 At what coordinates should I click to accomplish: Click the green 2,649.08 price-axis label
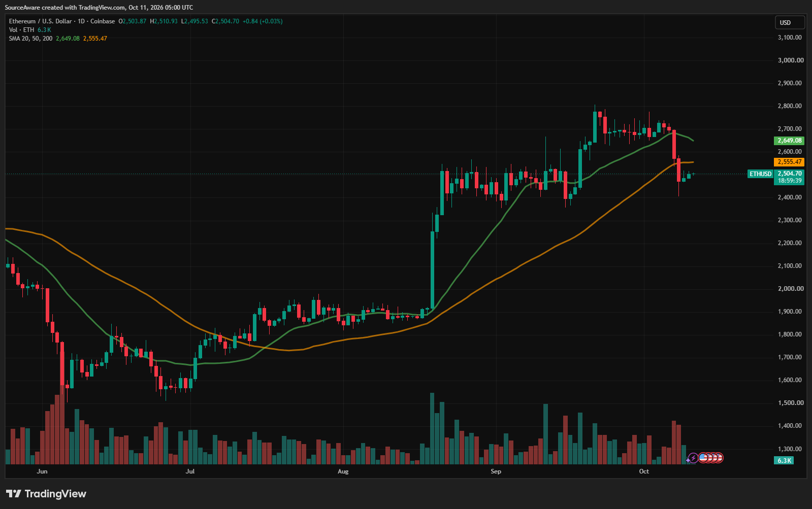pos(790,141)
